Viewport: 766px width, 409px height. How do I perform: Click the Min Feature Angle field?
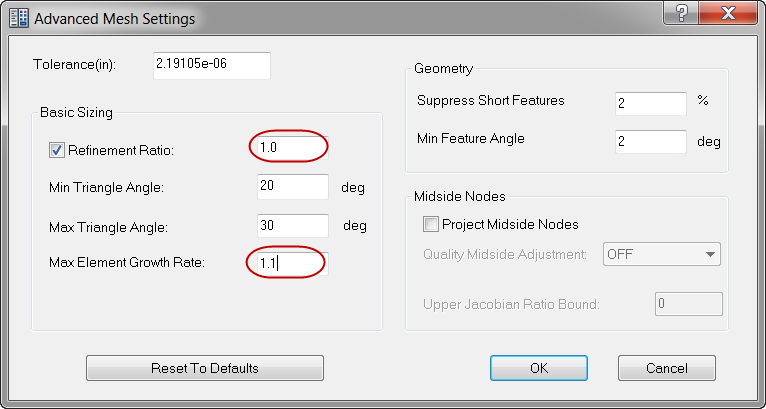coord(650,142)
